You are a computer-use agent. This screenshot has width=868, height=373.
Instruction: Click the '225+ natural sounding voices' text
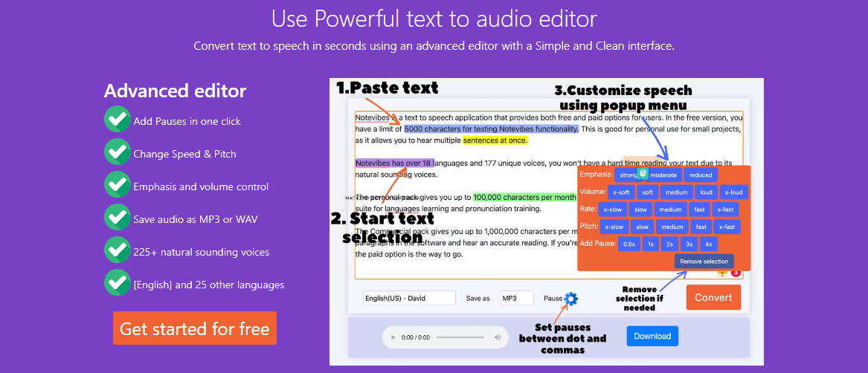point(202,252)
